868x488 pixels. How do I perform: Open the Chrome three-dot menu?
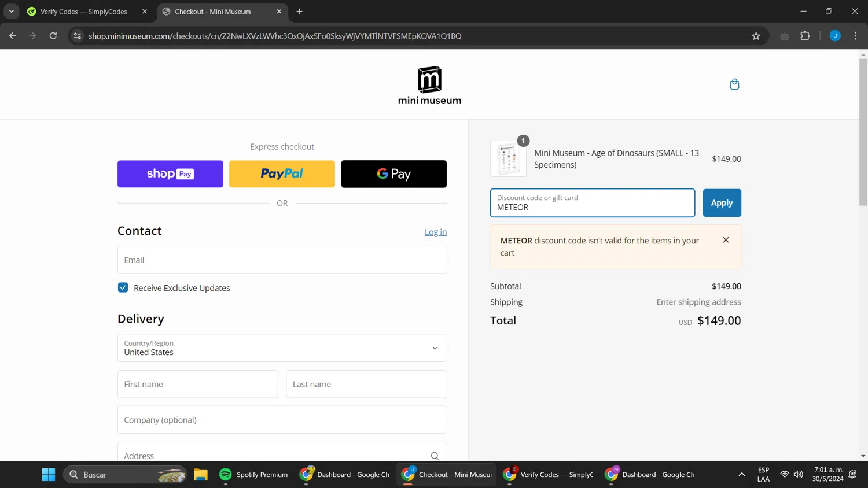(855, 36)
